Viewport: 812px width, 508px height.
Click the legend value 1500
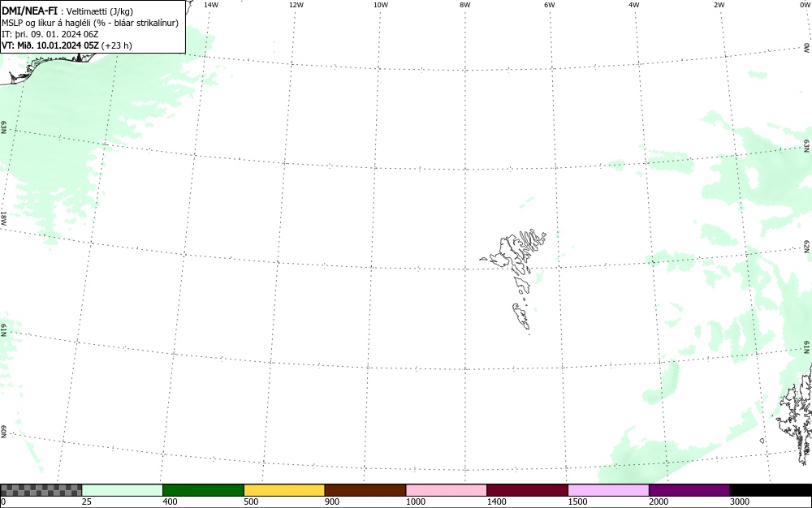point(578,502)
